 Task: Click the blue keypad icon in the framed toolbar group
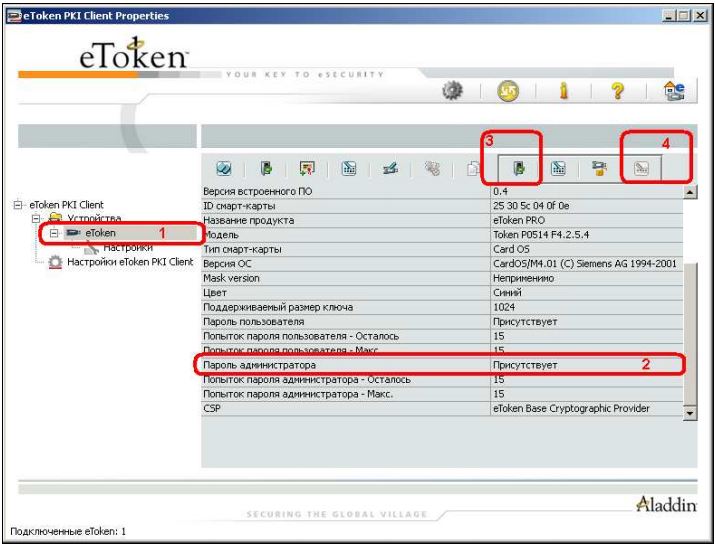pos(558,169)
